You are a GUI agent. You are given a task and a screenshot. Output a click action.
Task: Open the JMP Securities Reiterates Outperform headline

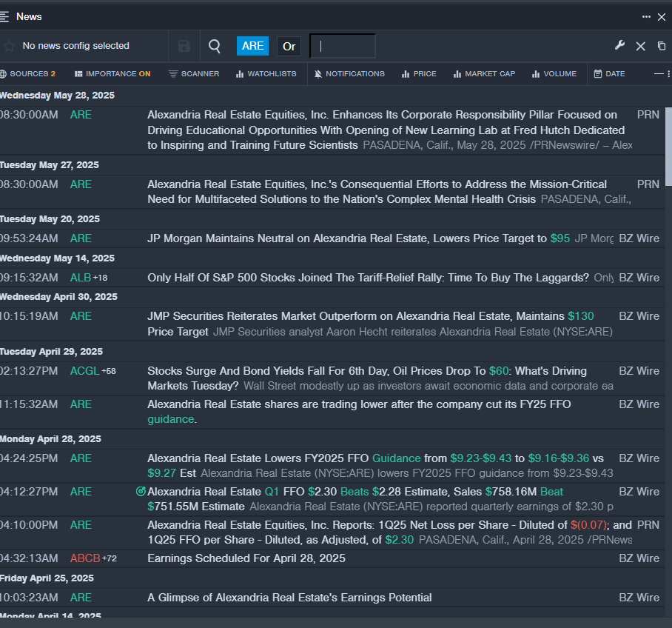coord(371,324)
